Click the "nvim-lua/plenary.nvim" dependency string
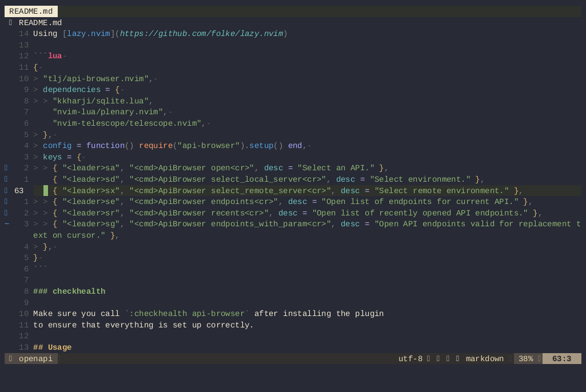Viewport: 586px width, 392px height. coord(107,112)
